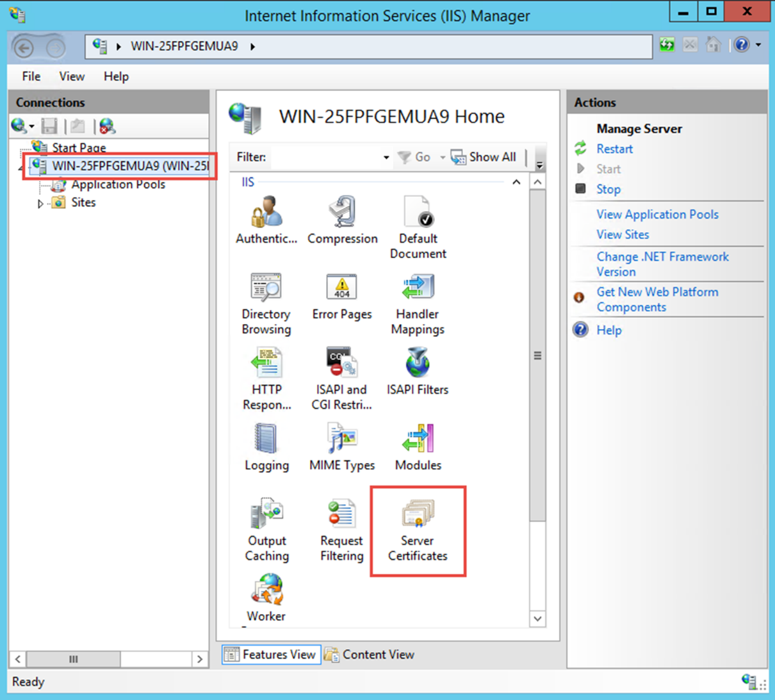
Task: Click the Start action in Actions pane
Action: click(608, 169)
